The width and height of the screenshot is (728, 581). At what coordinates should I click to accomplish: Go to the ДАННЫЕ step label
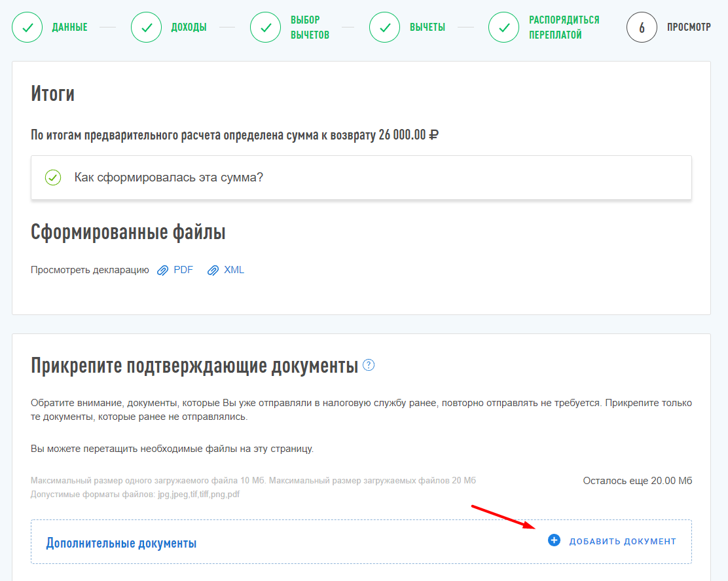70,28
